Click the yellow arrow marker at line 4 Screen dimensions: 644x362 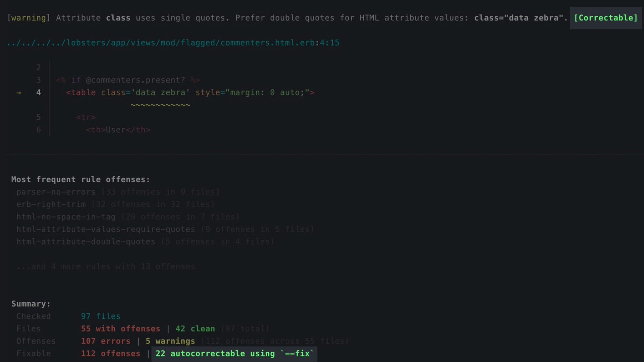(x=19, y=93)
